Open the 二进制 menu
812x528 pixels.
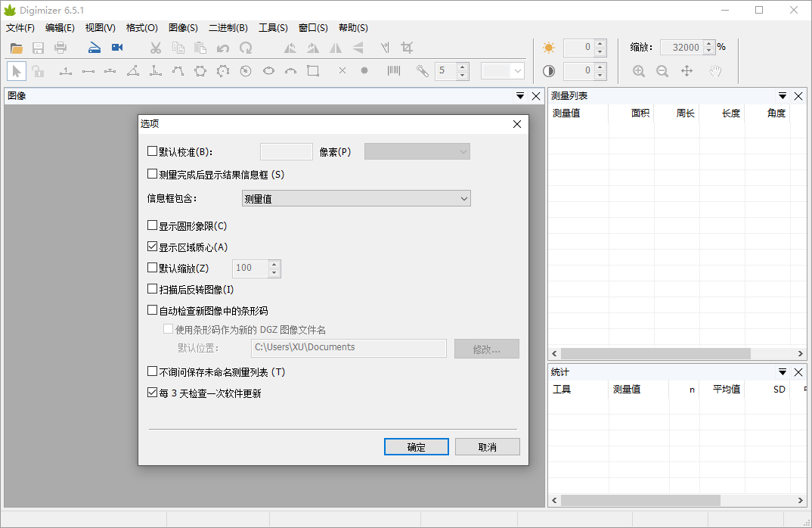230,27
